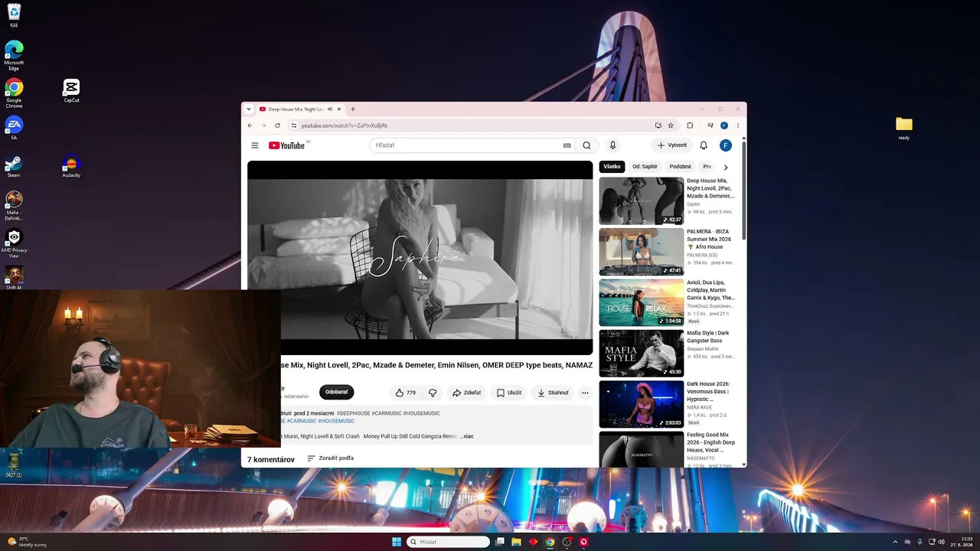Image resolution: width=980 pixels, height=551 pixels.
Task: Open Task View on the taskbar
Action: click(x=500, y=542)
